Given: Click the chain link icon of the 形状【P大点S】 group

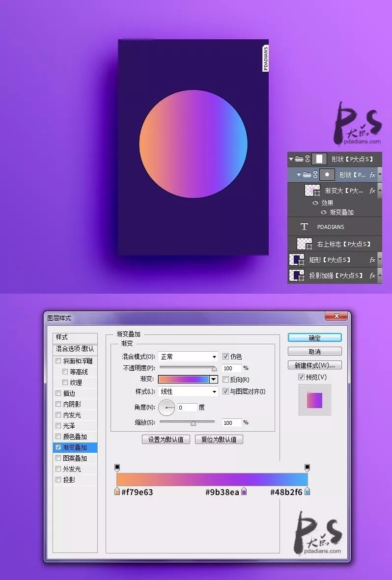Looking at the screenshot, I should click(307, 159).
